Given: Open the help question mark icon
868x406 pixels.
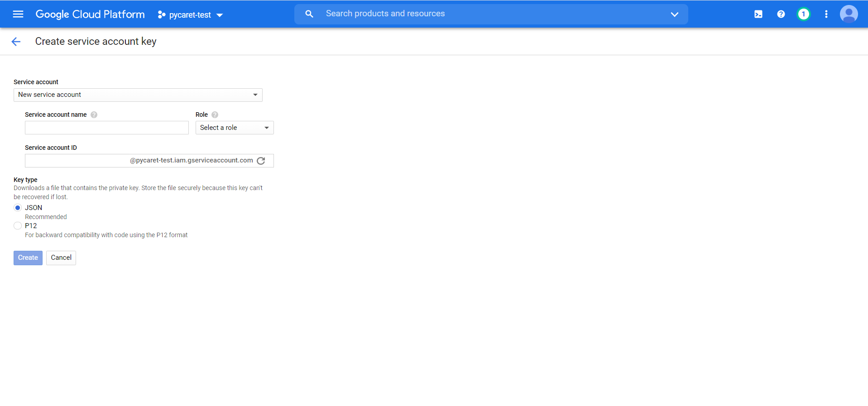Looking at the screenshot, I should click(x=781, y=14).
